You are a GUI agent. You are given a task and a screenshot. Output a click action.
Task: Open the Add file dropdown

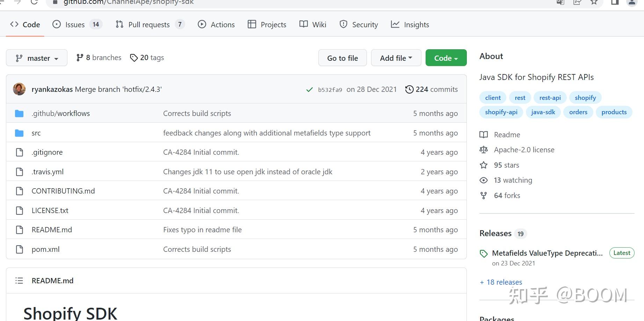(x=396, y=58)
